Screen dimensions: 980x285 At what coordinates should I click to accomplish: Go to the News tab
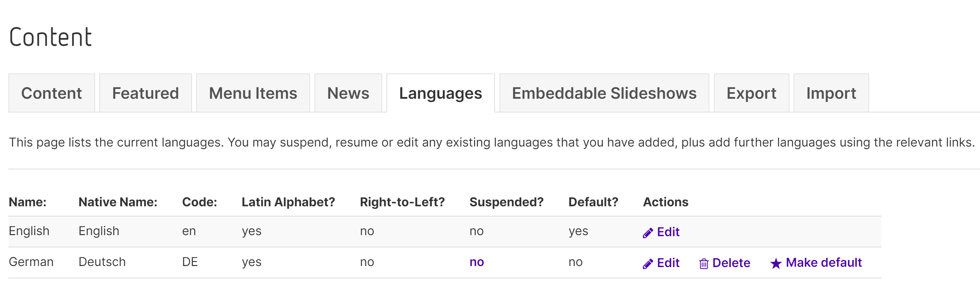tap(348, 93)
